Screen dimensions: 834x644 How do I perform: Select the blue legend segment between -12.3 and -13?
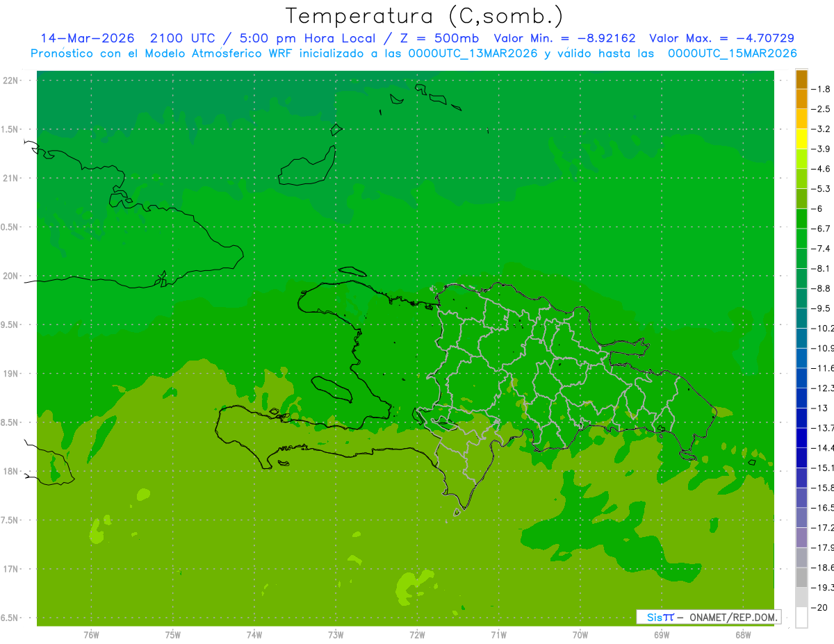[801, 398]
